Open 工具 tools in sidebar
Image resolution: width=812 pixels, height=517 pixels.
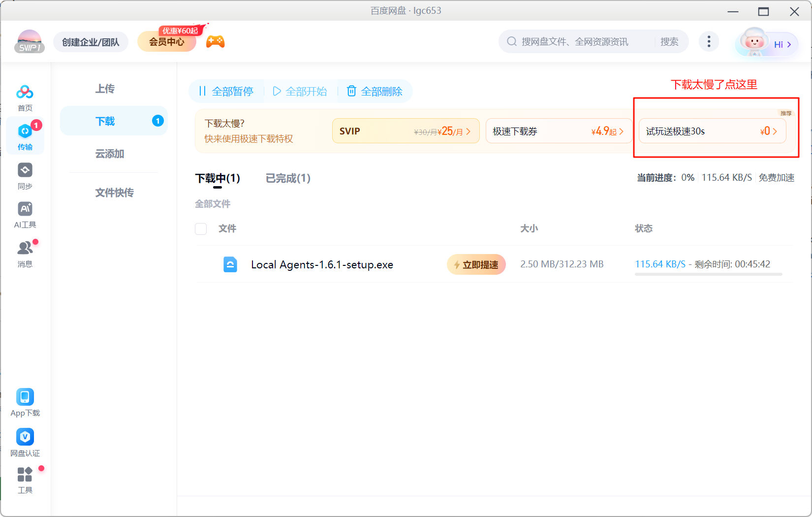pos(25,480)
